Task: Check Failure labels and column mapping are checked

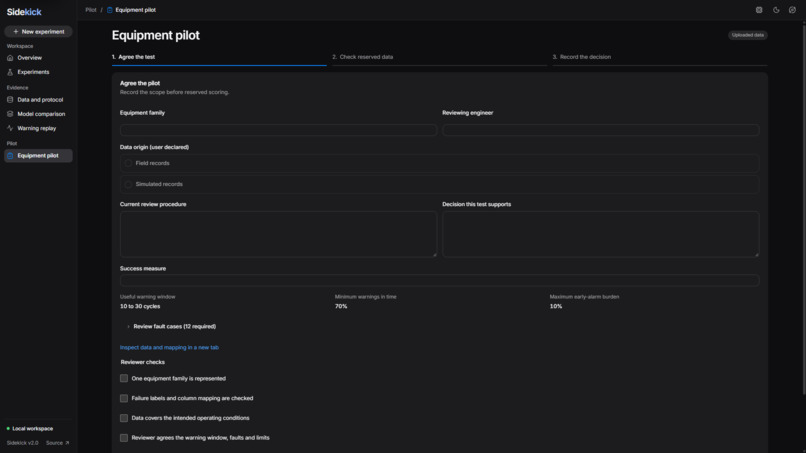Action: click(124, 398)
